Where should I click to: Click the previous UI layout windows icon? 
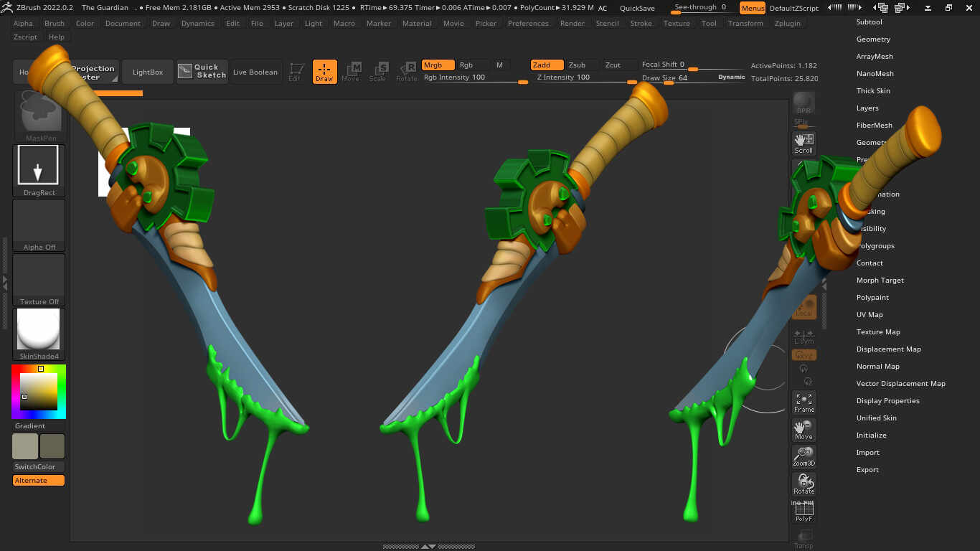click(882, 8)
